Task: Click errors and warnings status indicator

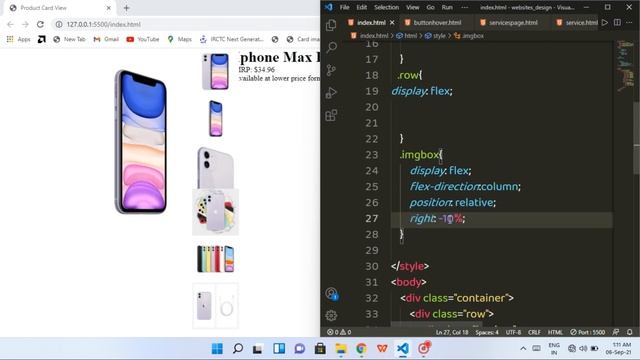Action: pos(339,332)
